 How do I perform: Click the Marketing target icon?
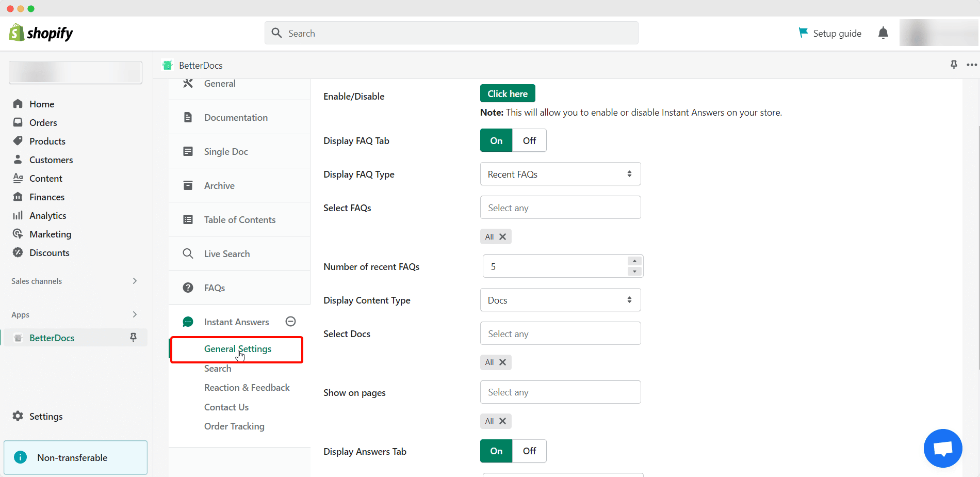(x=18, y=234)
